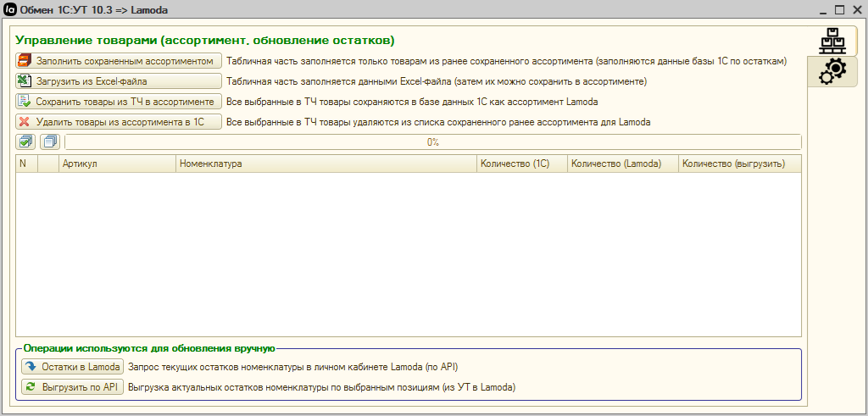
Task: Click 'Загрузить из Excel-файла' button
Action: (x=119, y=81)
